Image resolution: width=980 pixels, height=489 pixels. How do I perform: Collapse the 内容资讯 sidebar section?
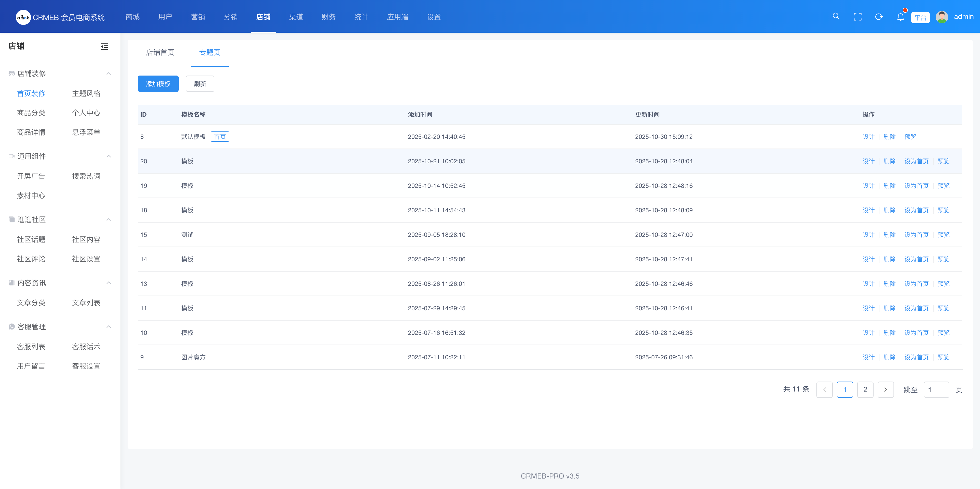point(109,283)
